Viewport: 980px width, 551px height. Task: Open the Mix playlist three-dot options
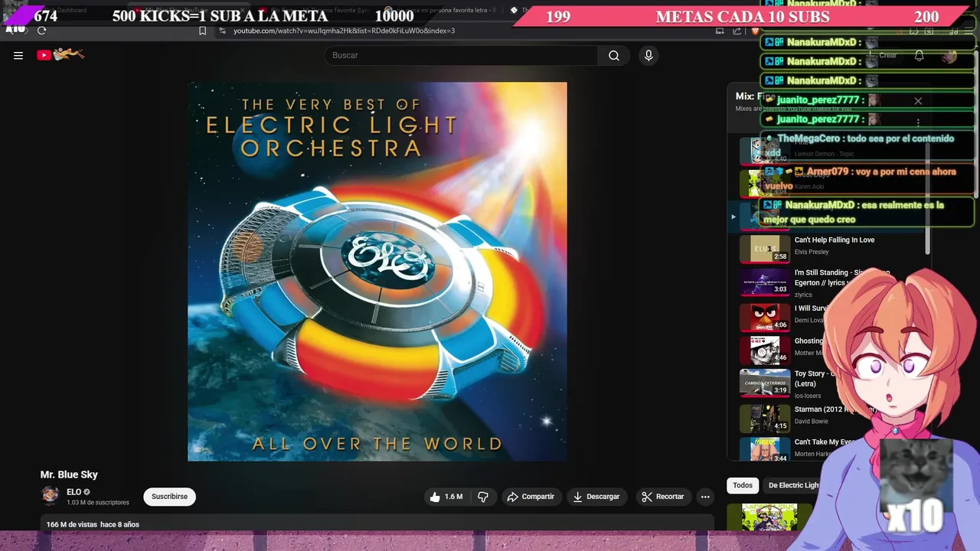pos(918,122)
